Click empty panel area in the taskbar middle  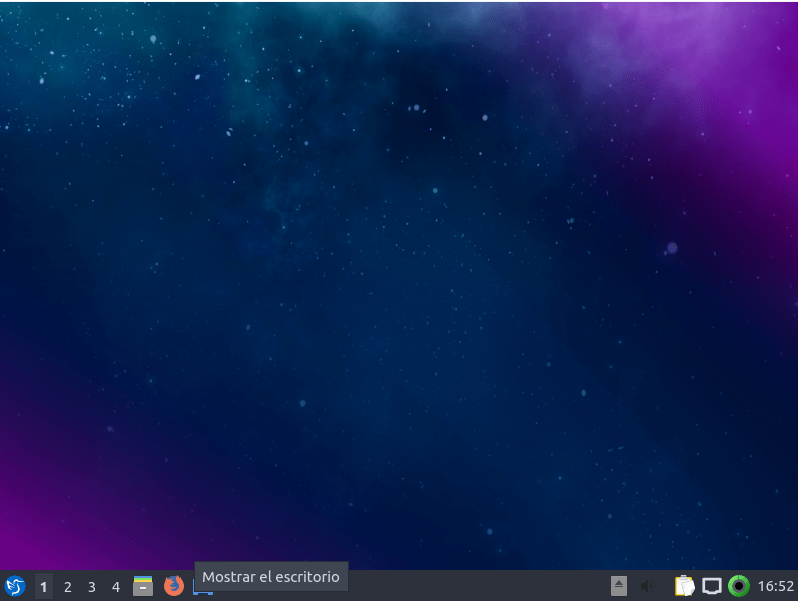click(x=450, y=587)
